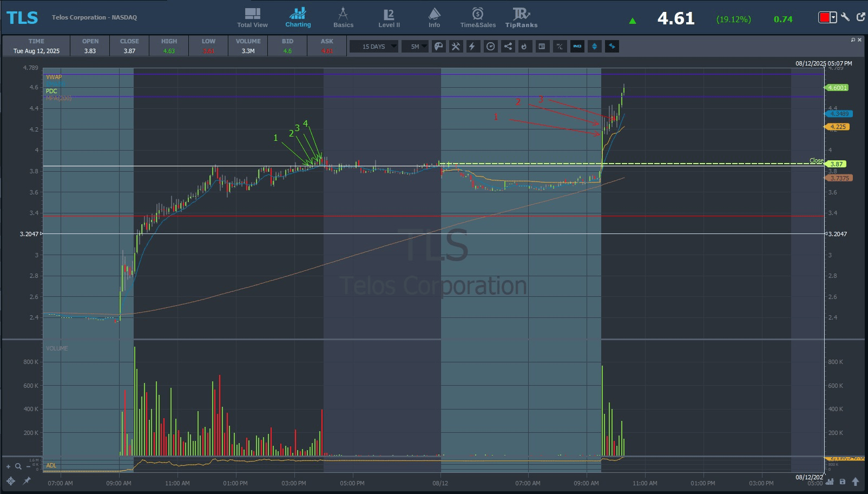Click the plus zoom-in icon at bottom left
The image size is (868, 494).
(x=8, y=466)
